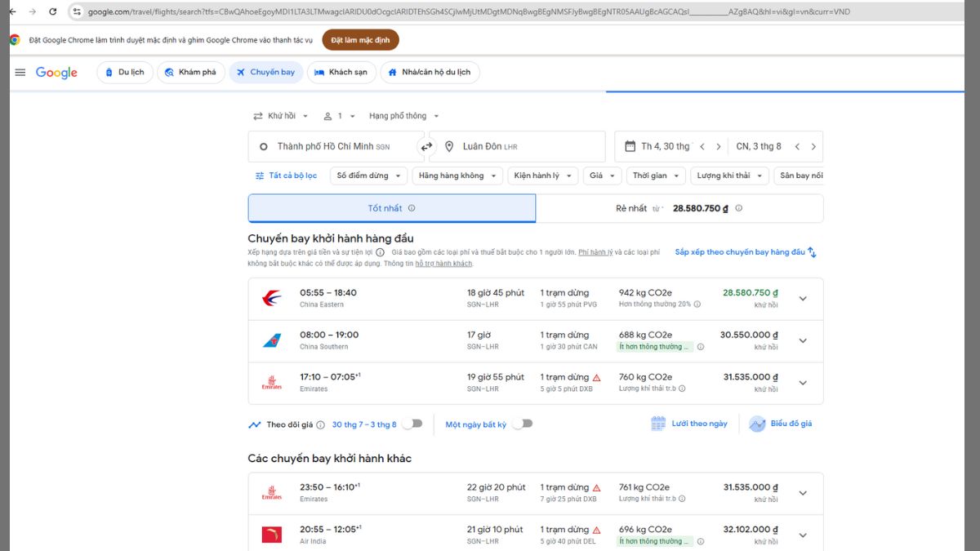Open China Southern airline logo flight

(x=272, y=340)
